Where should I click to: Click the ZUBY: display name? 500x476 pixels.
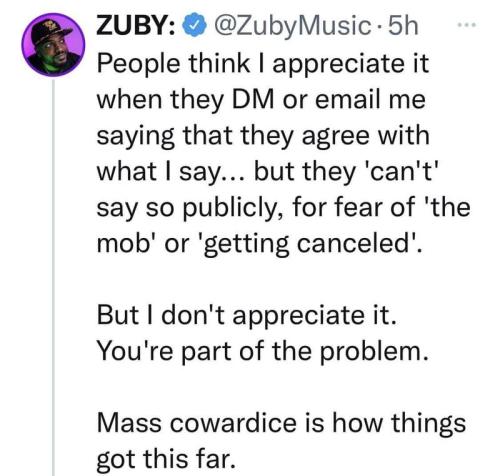[136, 26]
